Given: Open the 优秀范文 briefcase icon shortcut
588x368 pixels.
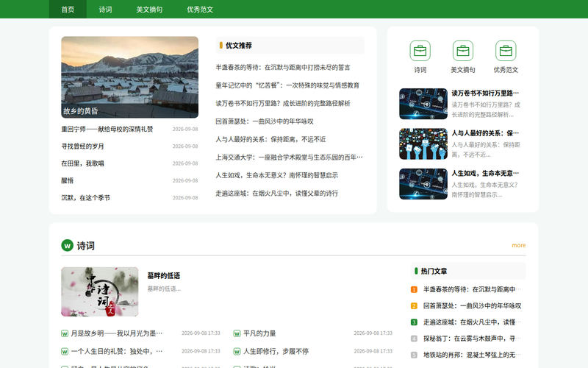Looking at the screenshot, I should (506, 51).
